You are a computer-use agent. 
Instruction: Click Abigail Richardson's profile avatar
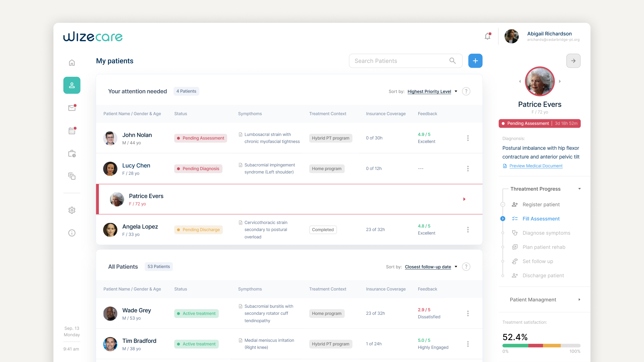pyautogui.click(x=512, y=36)
